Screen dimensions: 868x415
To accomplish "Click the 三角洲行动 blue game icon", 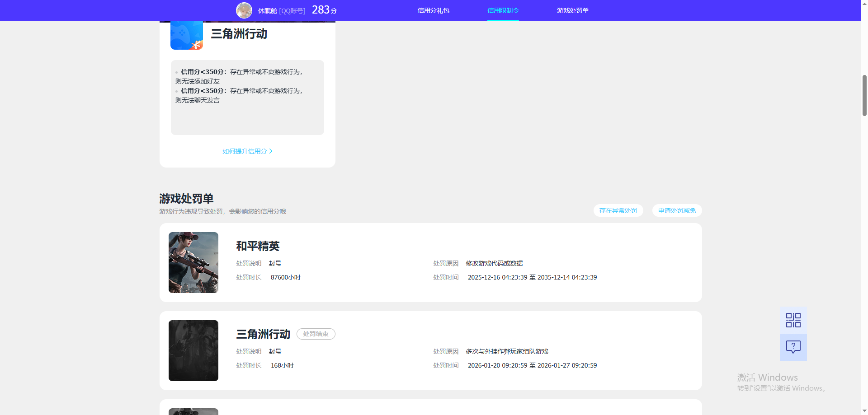I will coord(187,35).
